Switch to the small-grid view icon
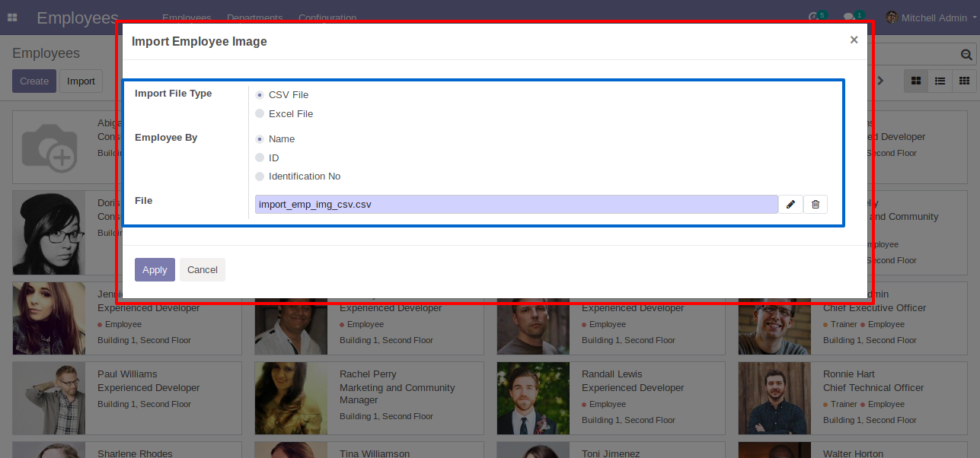 [x=964, y=81]
